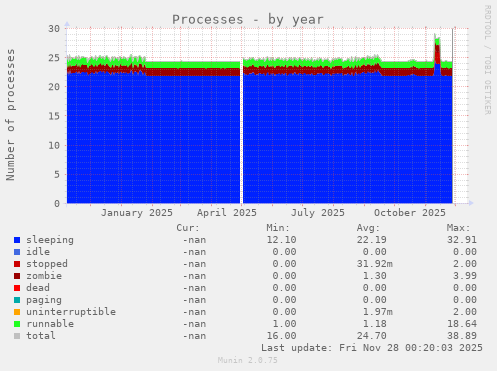The image size is (497, 371).
Task: Click the y-axis tick label 25
Action: tap(54, 58)
